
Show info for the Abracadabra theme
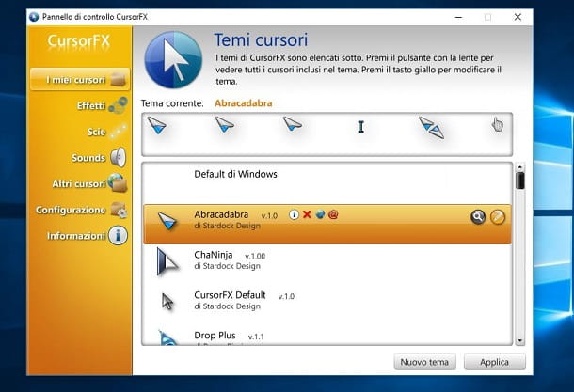tap(294, 215)
